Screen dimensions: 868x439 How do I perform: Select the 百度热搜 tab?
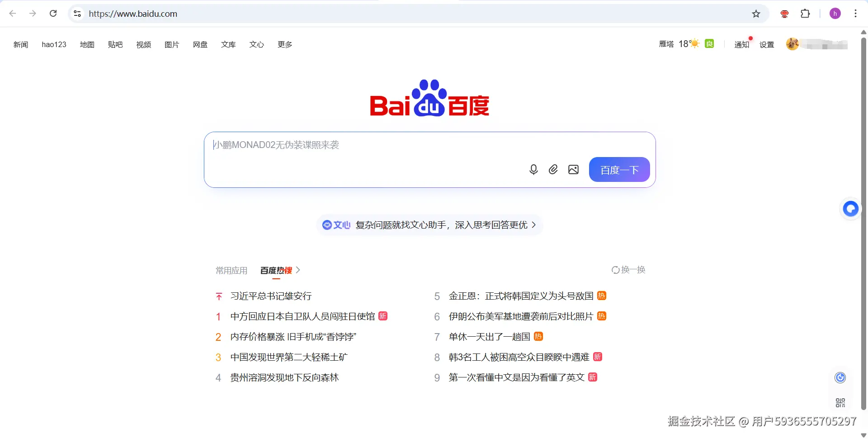click(276, 270)
